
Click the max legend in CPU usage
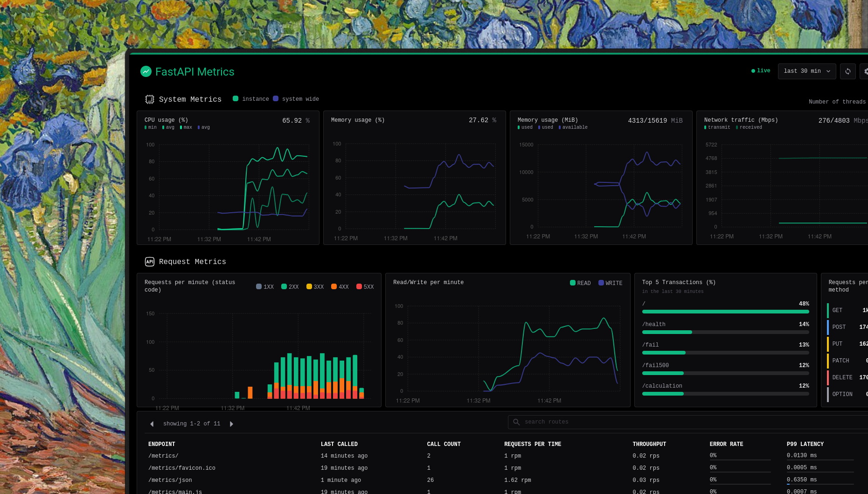click(186, 127)
